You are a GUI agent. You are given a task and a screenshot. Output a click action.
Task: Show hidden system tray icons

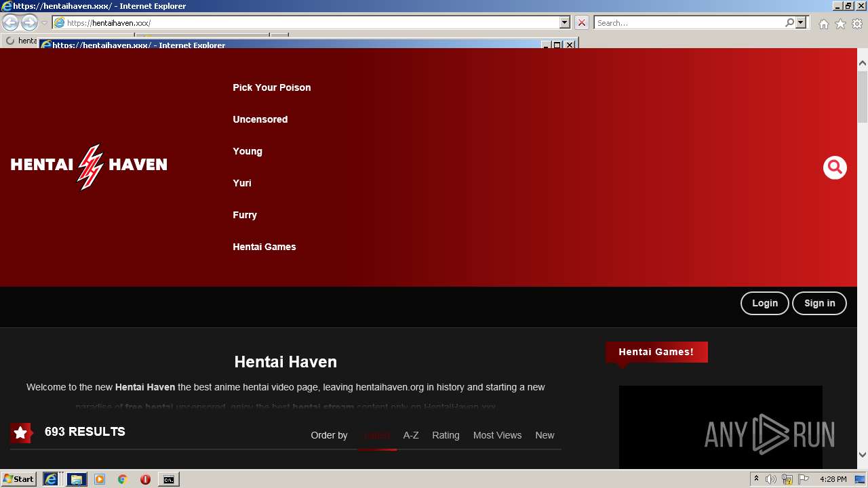pyautogui.click(x=756, y=479)
